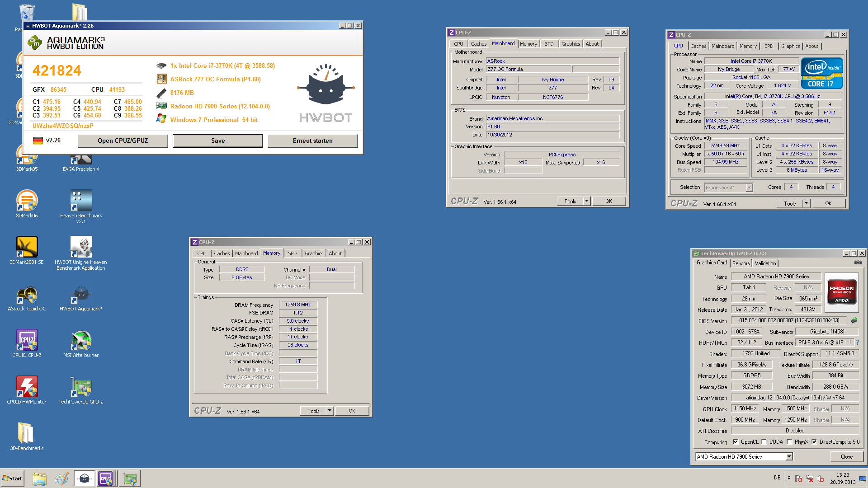Show hidden system tray icons arrow
Screen dimensions: 868x488
click(x=789, y=478)
